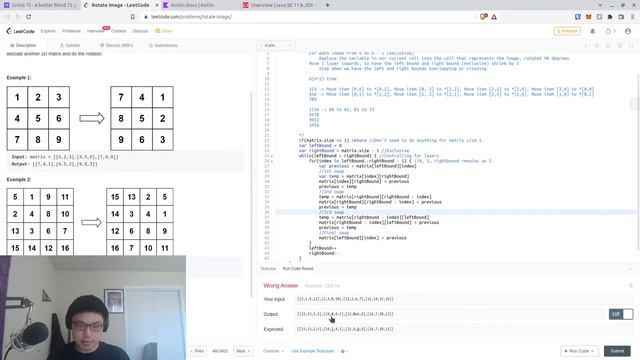Expand the Console dropdown

coord(273,351)
